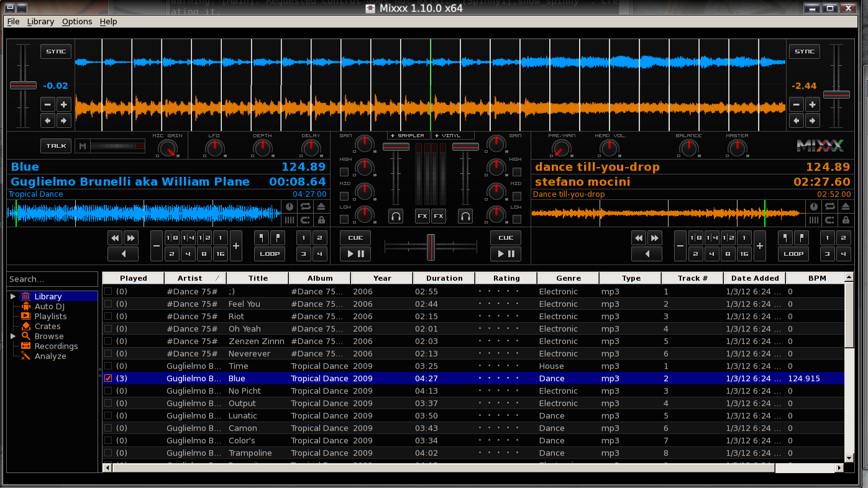Toggle left deck keylock padlock
This screenshot has height=488, width=868.
coord(321,220)
